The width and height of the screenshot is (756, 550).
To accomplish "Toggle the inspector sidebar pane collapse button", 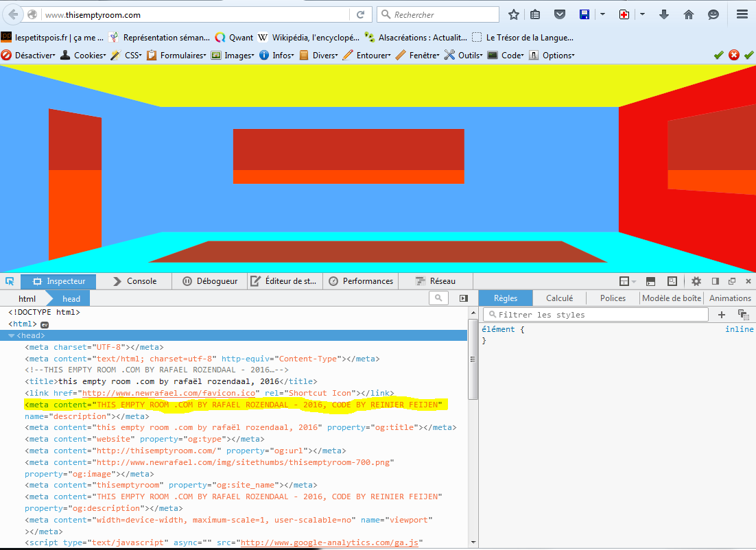I will coord(464,298).
